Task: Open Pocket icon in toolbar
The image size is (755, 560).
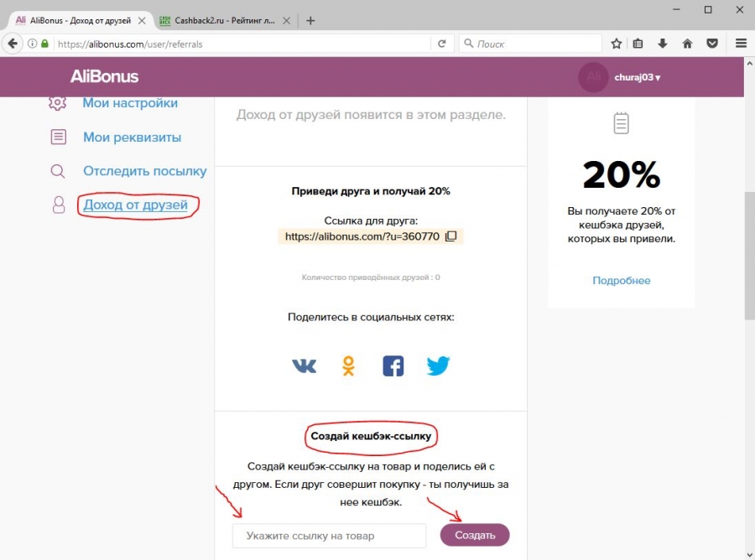Action: click(x=711, y=44)
